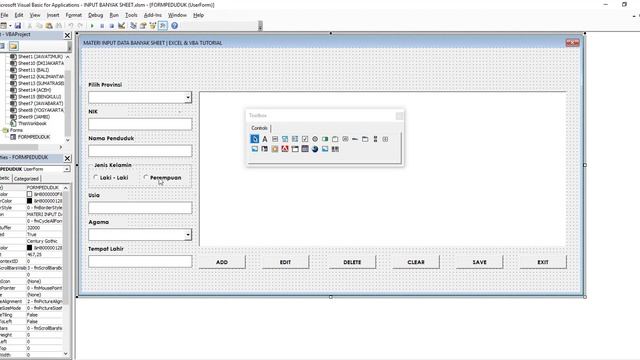Viewport: 640px width, 360px height.
Task: Open the object selector dropdown in Properties
Action: tap(67, 169)
